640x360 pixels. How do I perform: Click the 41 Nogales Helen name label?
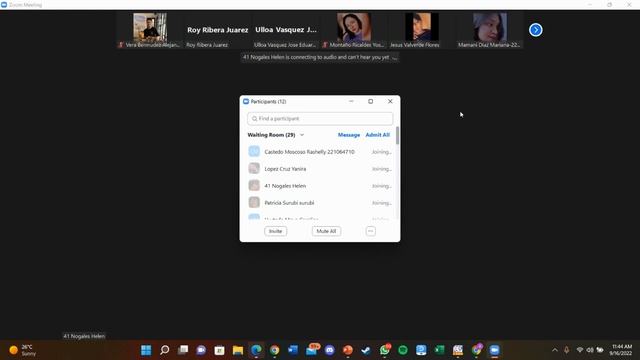tap(84, 336)
